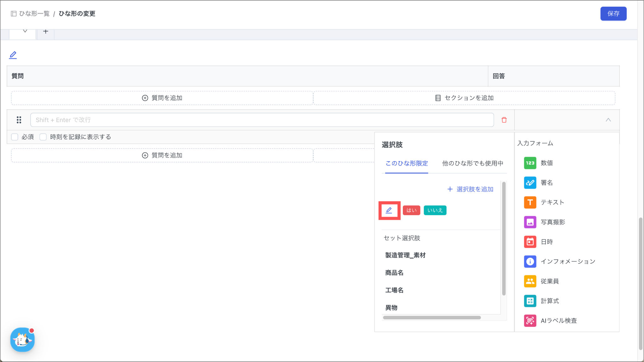Select the このひな形限定 tab
The height and width of the screenshot is (362, 644).
pyautogui.click(x=407, y=163)
